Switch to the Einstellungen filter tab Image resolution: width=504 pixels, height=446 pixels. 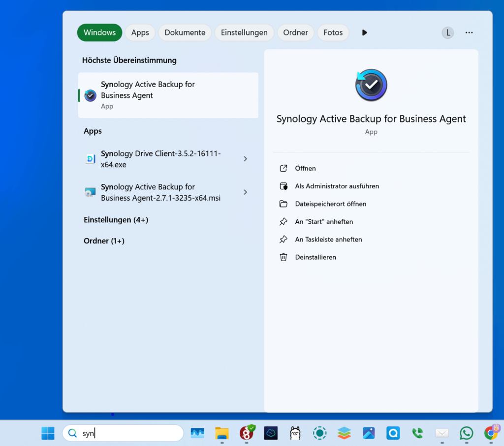tap(244, 32)
